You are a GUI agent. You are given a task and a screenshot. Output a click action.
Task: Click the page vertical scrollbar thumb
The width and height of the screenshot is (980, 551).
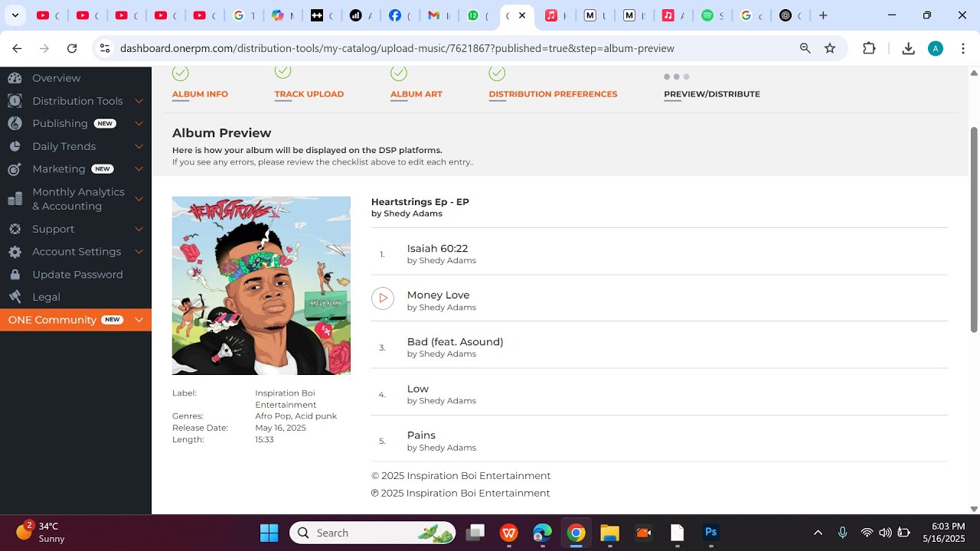974,230
